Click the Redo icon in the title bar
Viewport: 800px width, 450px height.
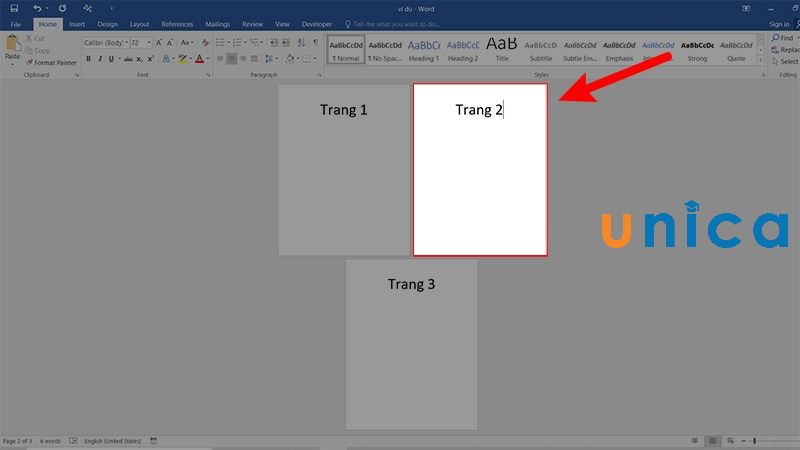tap(62, 8)
